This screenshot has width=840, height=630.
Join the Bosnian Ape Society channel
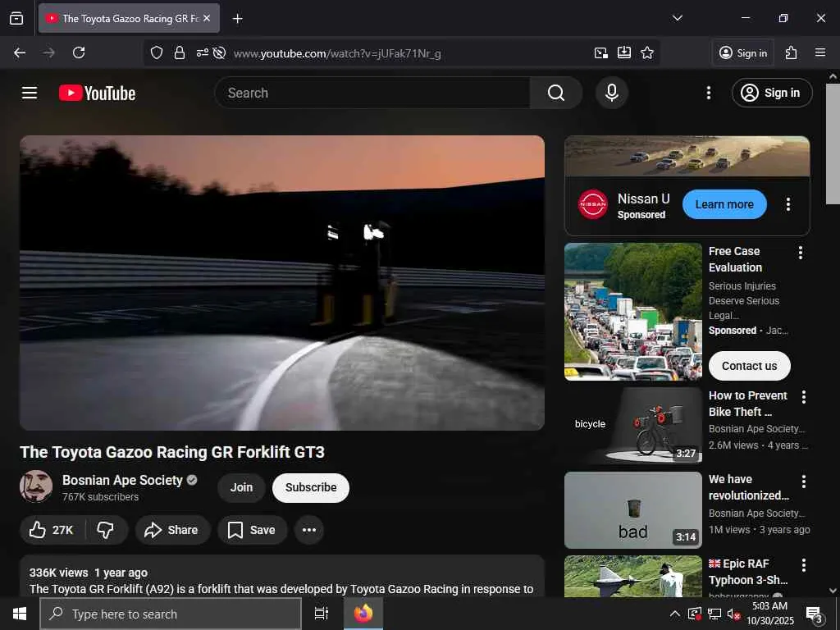point(242,487)
